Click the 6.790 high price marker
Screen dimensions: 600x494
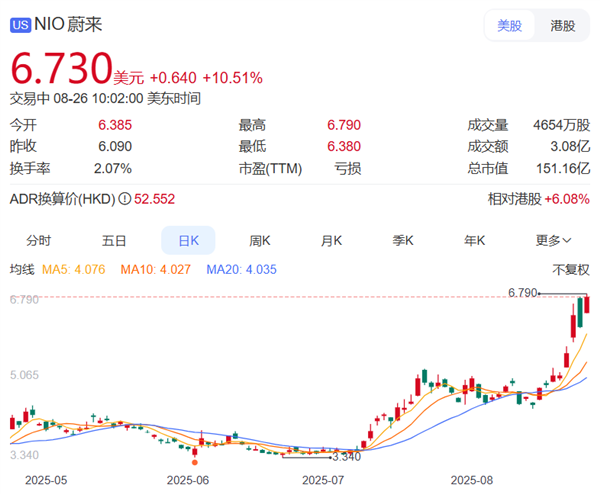pos(523,293)
